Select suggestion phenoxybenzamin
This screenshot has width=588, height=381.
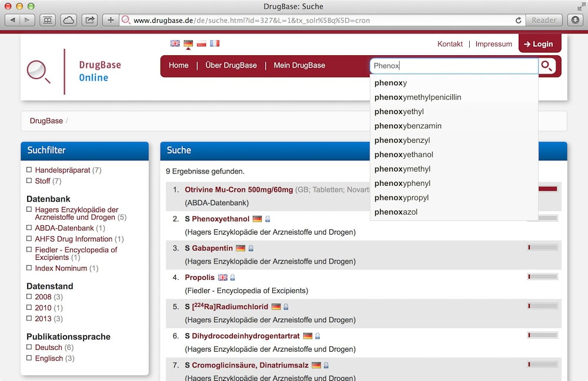454,126
